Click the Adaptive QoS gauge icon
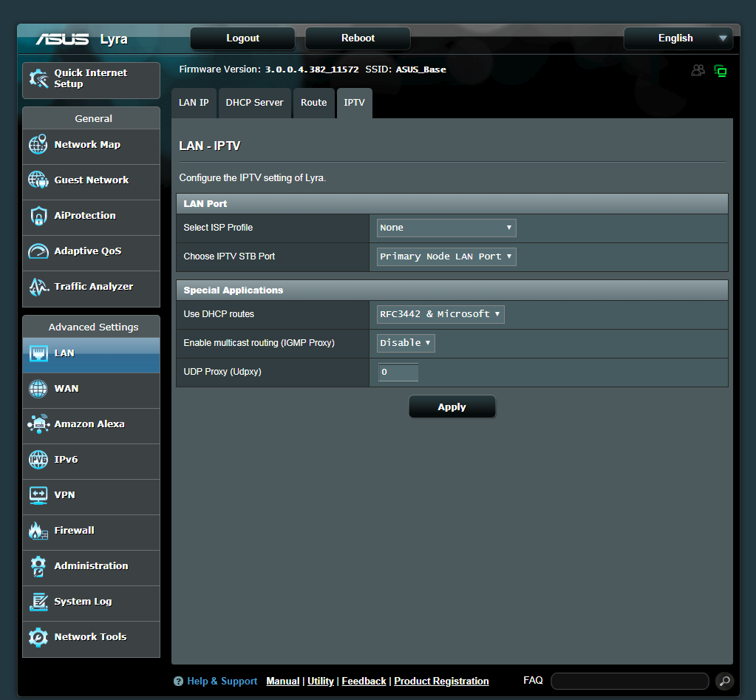This screenshot has width=756, height=700. pyautogui.click(x=38, y=251)
